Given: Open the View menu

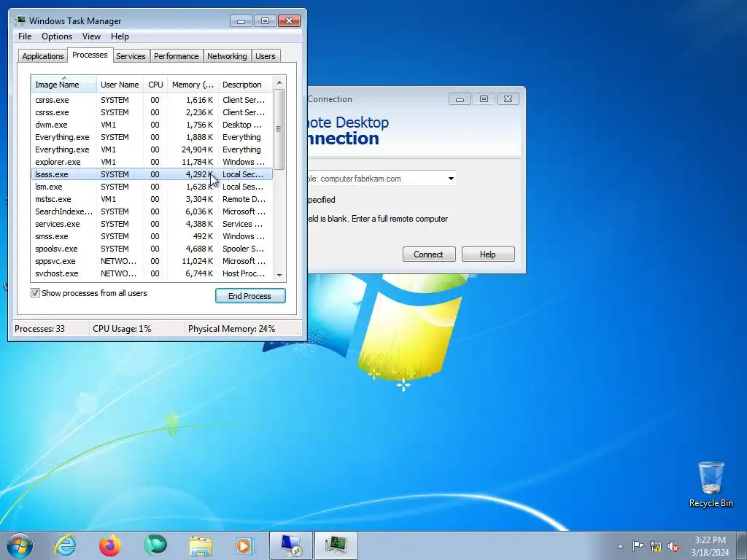Looking at the screenshot, I should pos(91,36).
